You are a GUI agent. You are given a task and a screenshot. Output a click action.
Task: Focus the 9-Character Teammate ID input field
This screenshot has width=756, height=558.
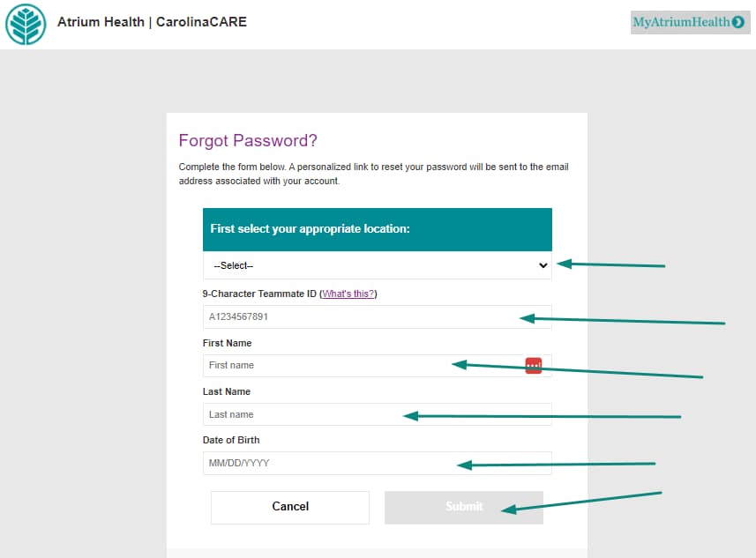[377, 317]
